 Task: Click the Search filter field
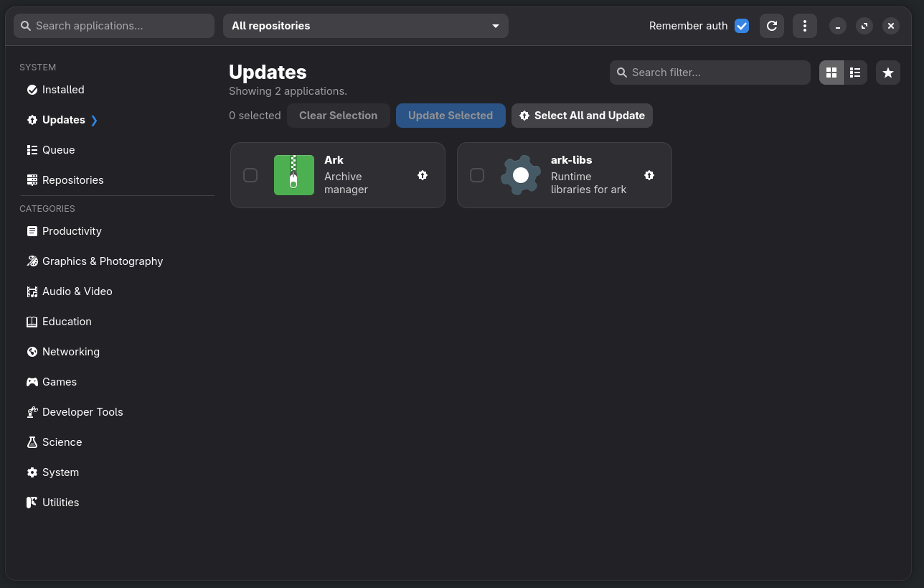coord(709,72)
